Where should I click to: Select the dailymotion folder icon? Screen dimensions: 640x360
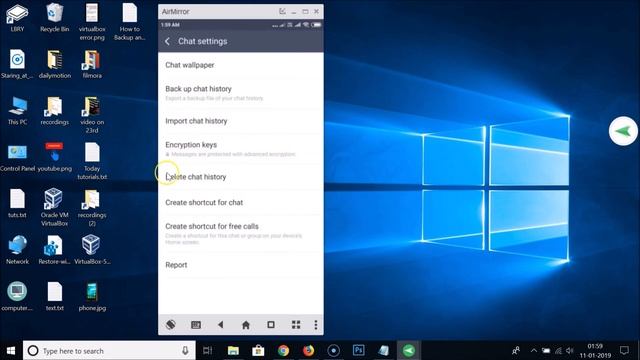point(55,64)
